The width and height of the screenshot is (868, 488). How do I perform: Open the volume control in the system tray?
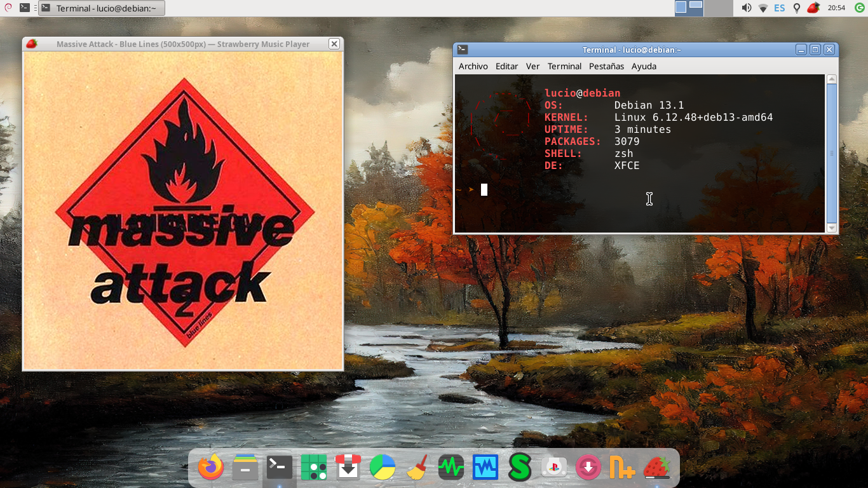coord(747,8)
